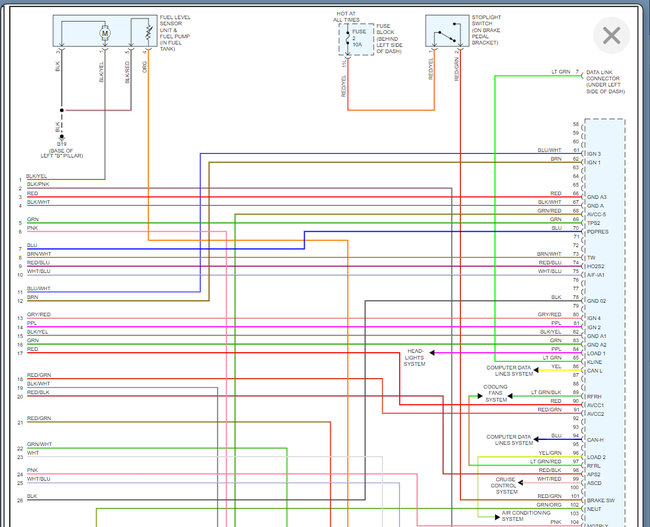Click the KLINE pin label

click(x=596, y=361)
